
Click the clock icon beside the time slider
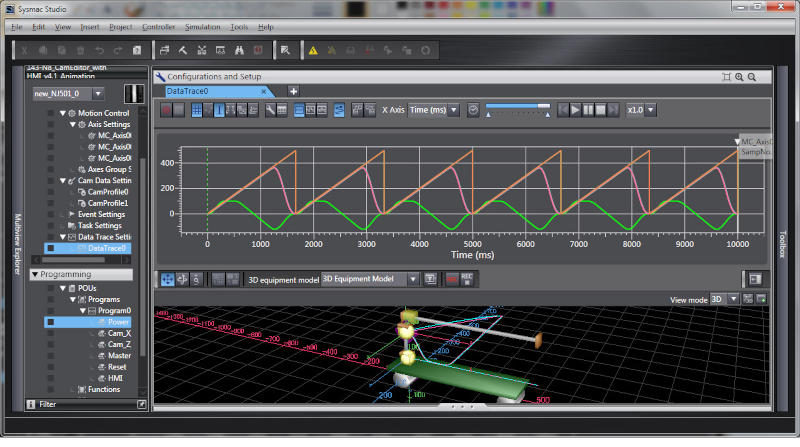(473, 110)
